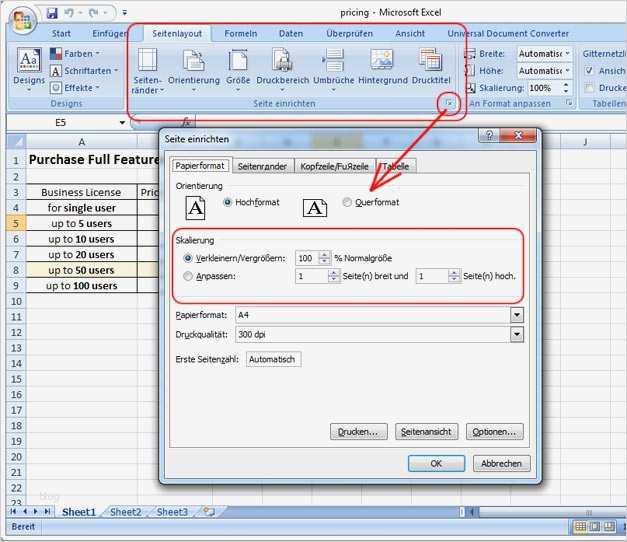Image resolution: width=627 pixels, height=542 pixels.
Task: Open Drucktitel print titles
Action: point(431,67)
